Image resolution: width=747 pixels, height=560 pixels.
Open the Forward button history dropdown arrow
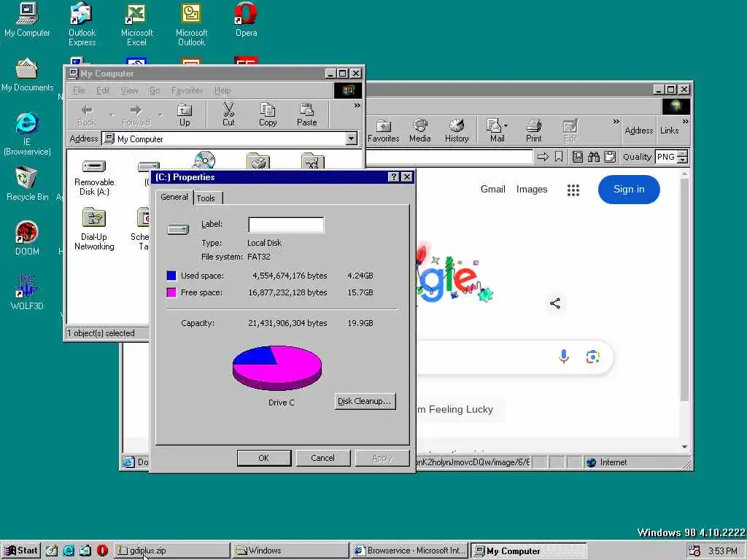pyautogui.click(x=160, y=114)
